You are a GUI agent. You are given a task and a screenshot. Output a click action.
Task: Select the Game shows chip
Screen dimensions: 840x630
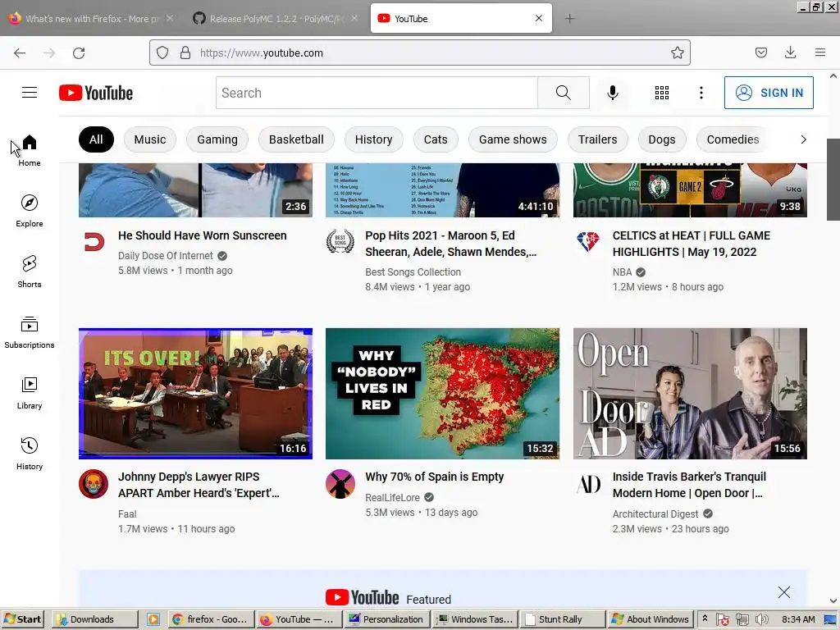[x=513, y=139]
